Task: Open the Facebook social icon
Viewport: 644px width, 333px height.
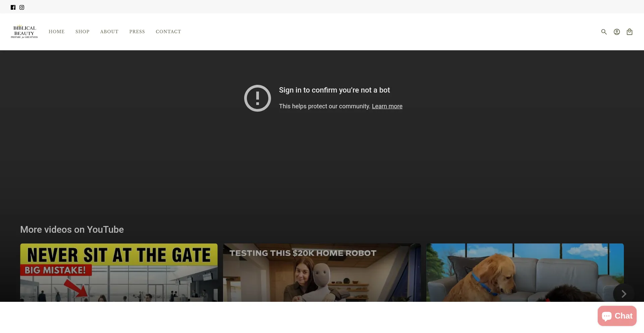Action: pyautogui.click(x=13, y=7)
